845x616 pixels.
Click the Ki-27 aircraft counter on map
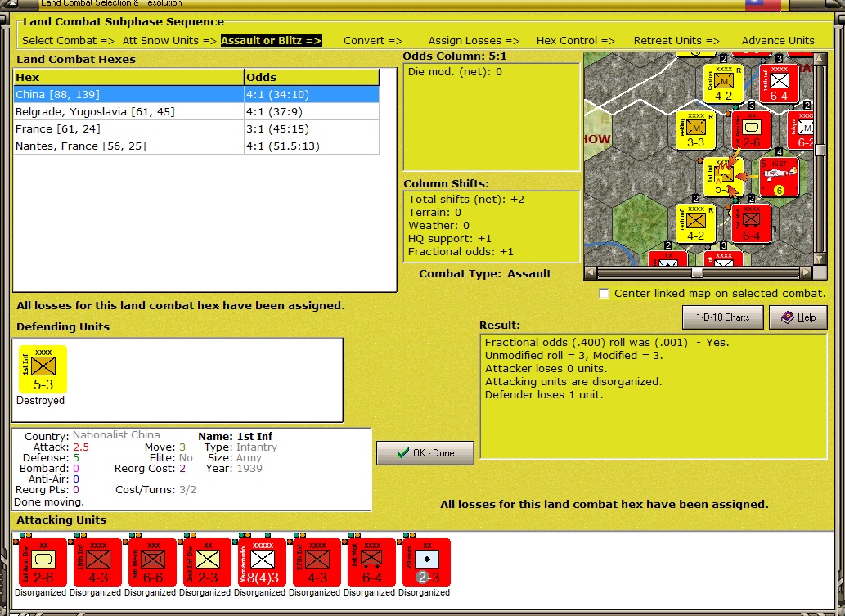point(779,177)
